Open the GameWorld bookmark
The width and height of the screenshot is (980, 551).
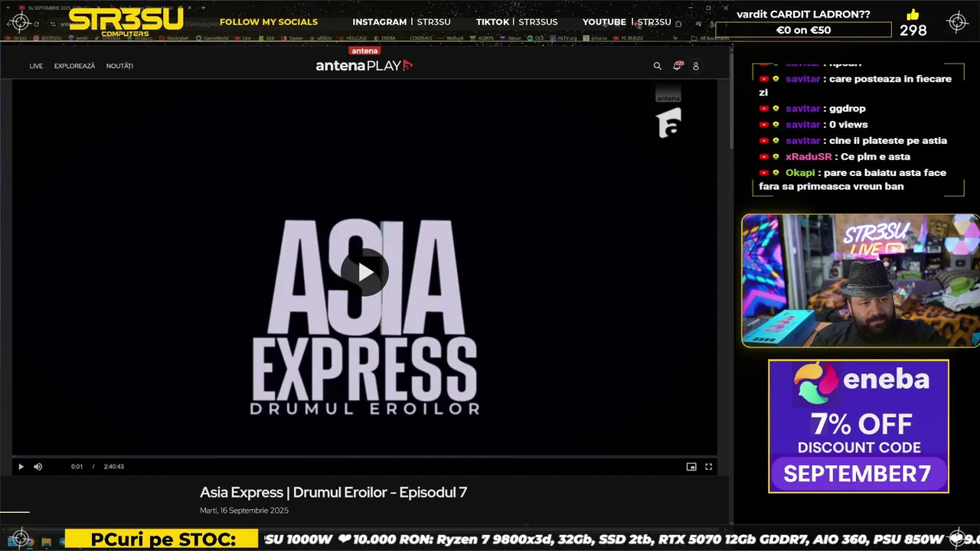point(211,37)
